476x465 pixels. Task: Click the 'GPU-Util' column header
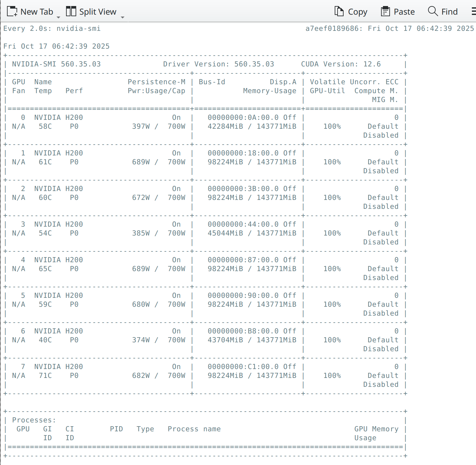pos(328,91)
